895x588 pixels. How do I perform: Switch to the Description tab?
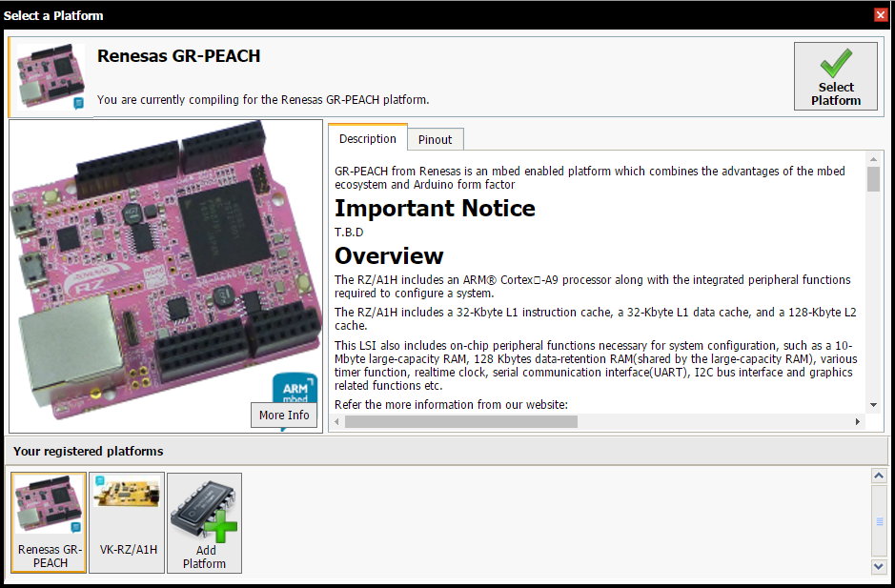pyautogui.click(x=367, y=138)
